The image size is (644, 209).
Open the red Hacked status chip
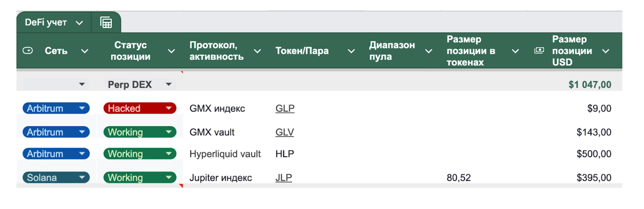click(139, 108)
